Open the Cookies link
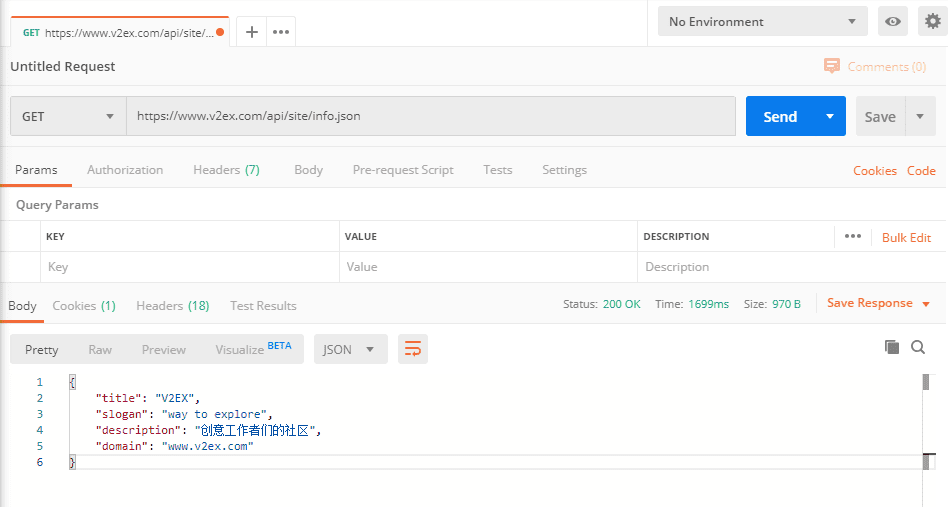948x507 pixels. point(875,170)
